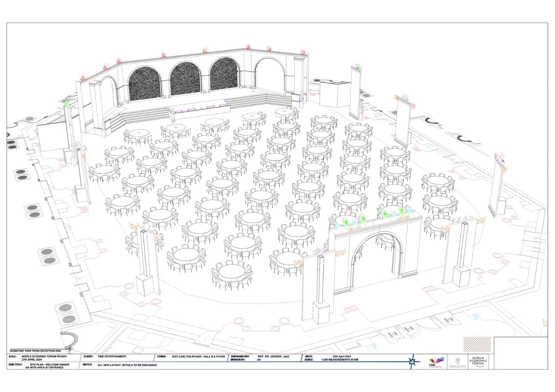Select the date '23th April 2024'

pyautogui.click(x=342, y=356)
